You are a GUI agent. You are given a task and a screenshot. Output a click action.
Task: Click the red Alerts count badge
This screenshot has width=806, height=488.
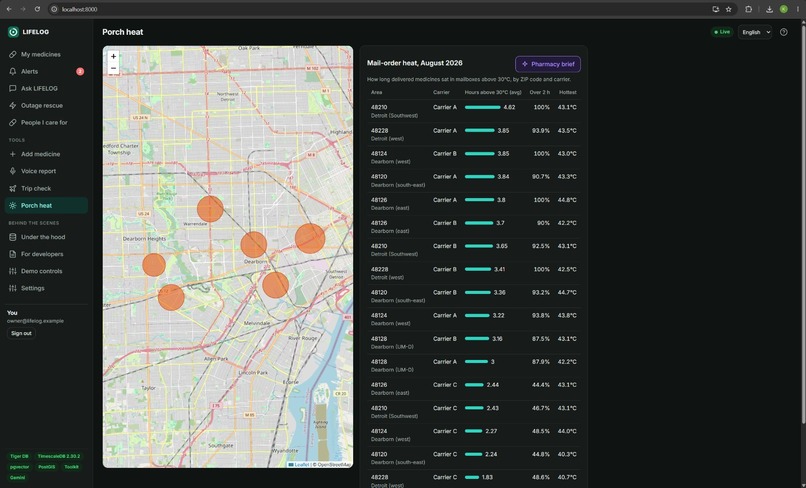[80, 71]
